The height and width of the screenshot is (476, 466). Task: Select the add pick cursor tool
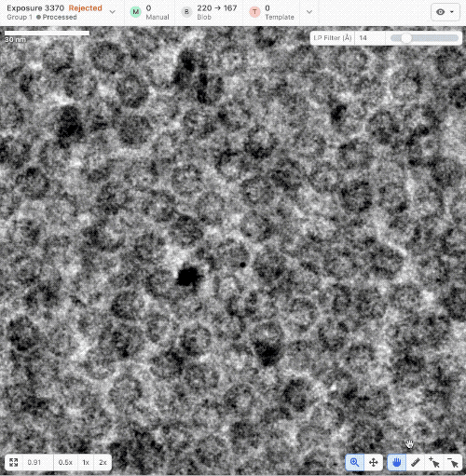point(434,462)
